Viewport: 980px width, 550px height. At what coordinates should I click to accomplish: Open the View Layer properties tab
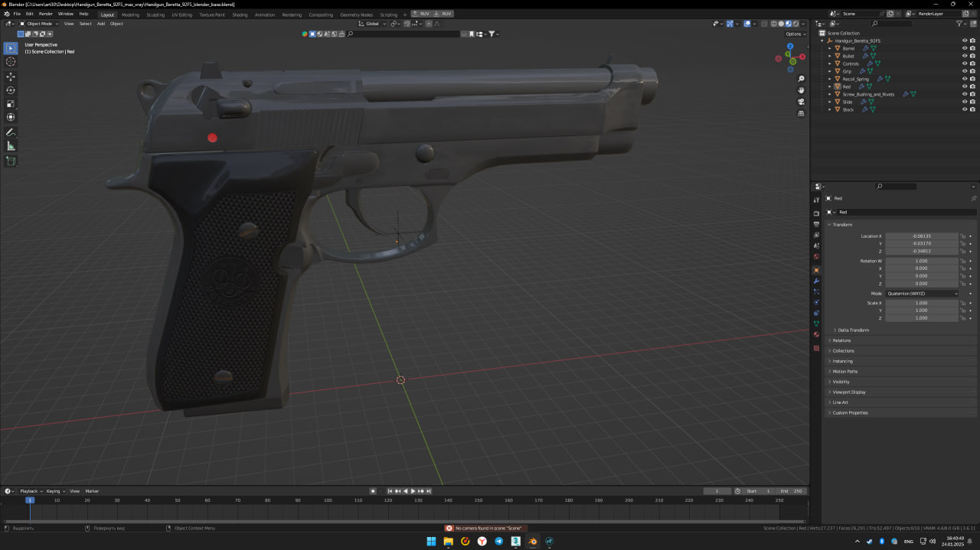[x=816, y=235]
